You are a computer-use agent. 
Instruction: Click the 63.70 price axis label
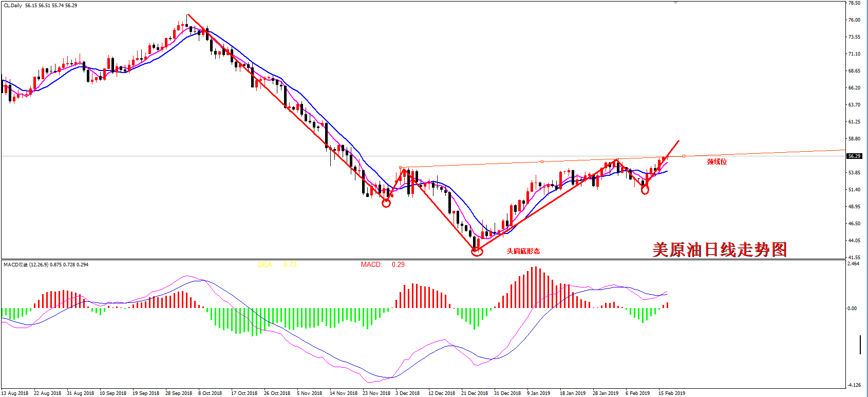coord(854,105)
